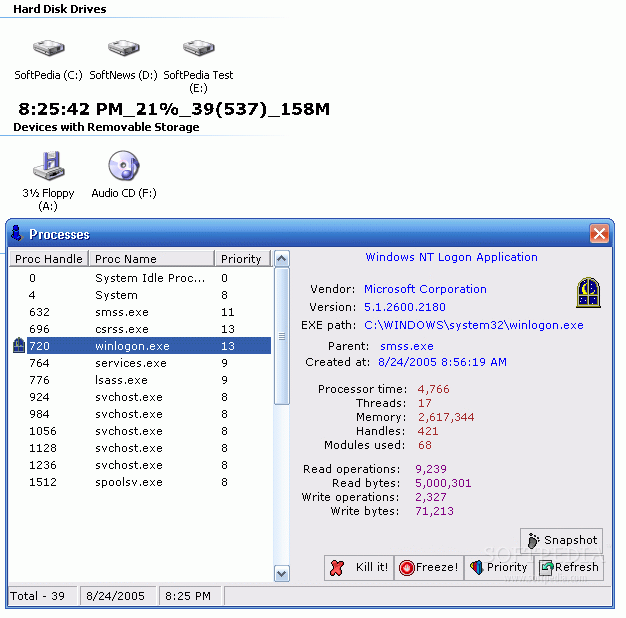This screenshot has width=626, height=618.
Task: Click the Windows NT Logon Application title
Action: pyautogui.click(x=452, y=257)
